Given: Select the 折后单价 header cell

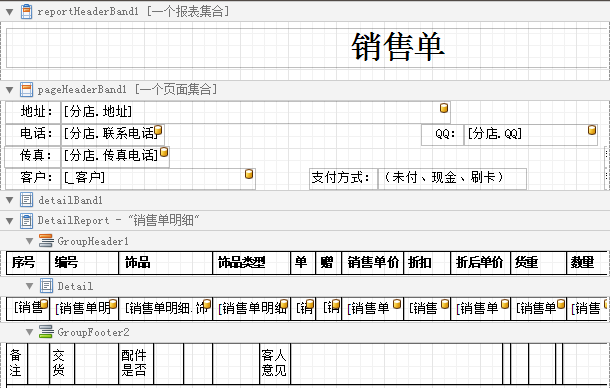Looking at the screenshot, I should click(x=480, y=263).
